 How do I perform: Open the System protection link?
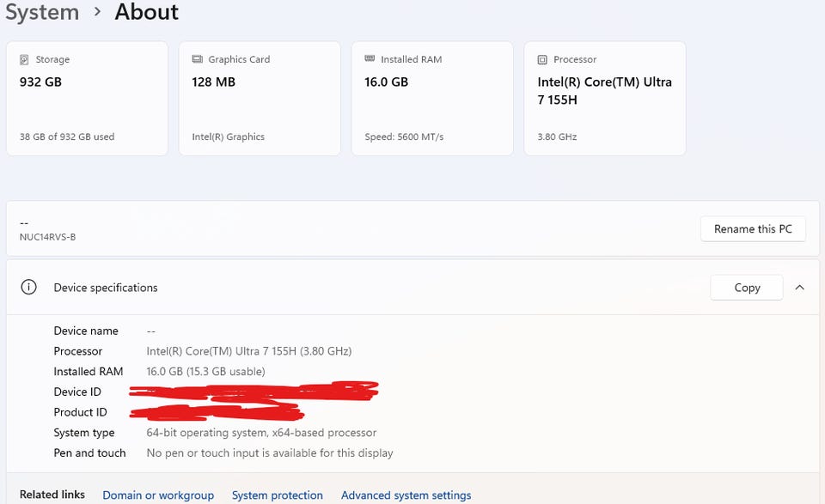(x=277, y=495)
